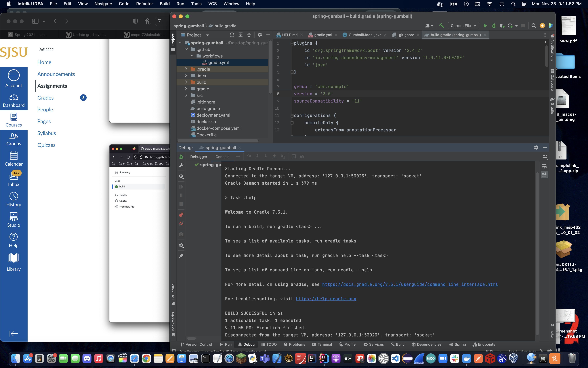Click the Debug bug icon in top toolbar
This screenshot has width=588, height=368.
(x=493, y=26)
